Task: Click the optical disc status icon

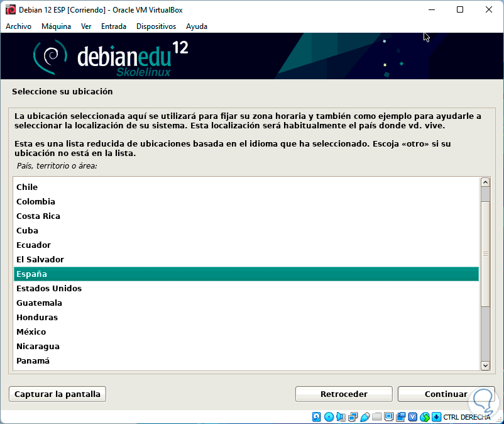Action: coord(329,417)
